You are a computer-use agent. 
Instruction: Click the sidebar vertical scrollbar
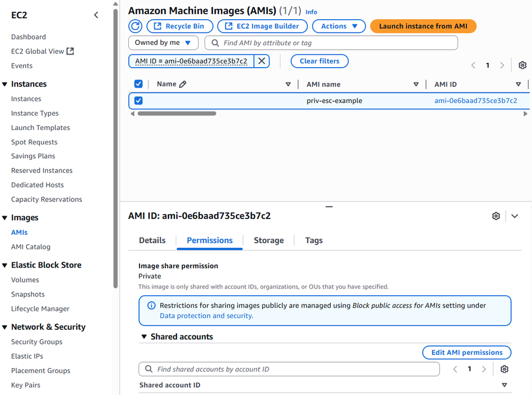[116, 148]
